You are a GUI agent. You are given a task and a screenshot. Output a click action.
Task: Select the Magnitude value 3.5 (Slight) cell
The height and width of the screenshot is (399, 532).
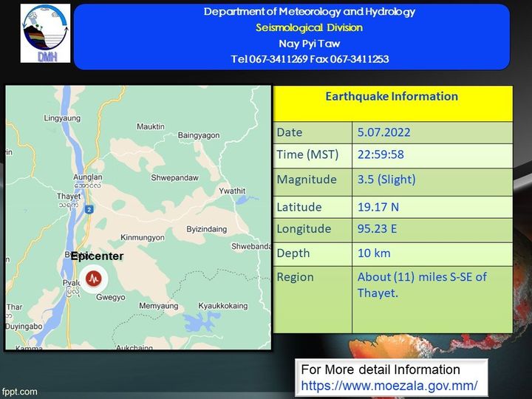point(387,180)
